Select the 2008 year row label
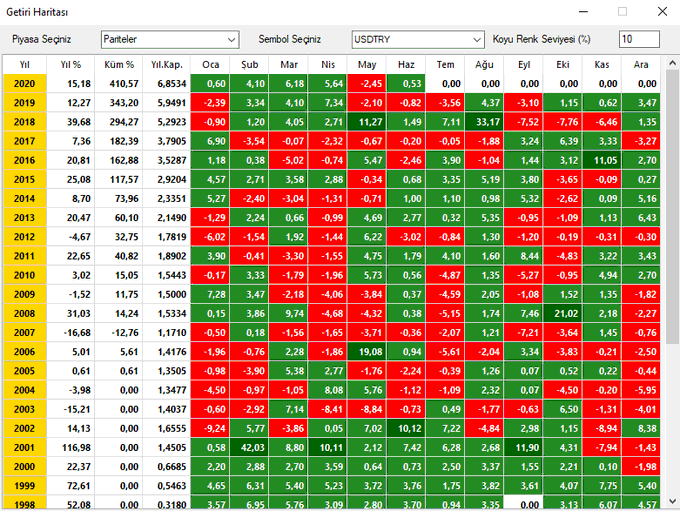Image resolution: width=680 pixels, height=511 pixels. (x=25, y=313)
